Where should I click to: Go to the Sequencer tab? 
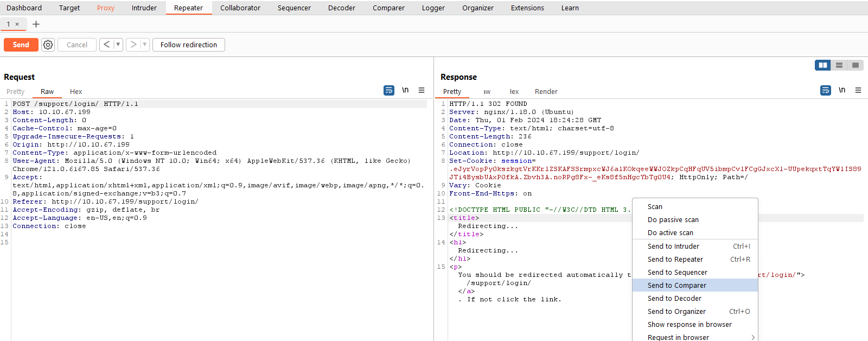pyautogui.click(x=294, y=8)
